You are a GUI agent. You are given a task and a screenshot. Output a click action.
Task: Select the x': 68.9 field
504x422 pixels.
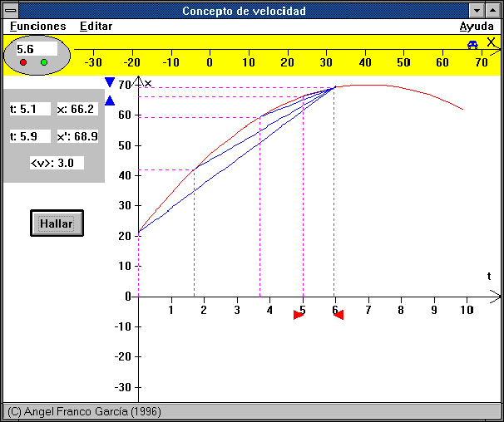tap(77, 136)
